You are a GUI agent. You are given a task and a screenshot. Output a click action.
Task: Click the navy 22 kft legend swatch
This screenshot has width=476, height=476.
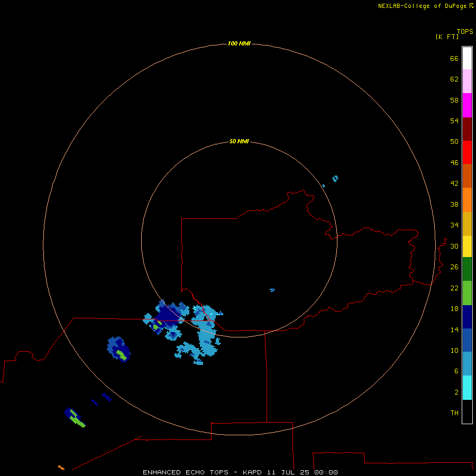(467, 317)
